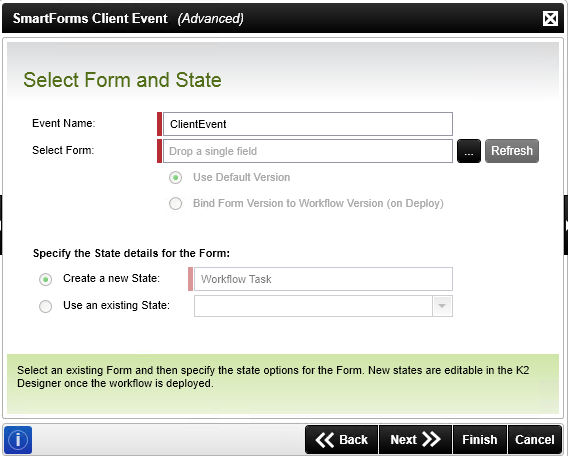Click the Workflow Task state name field
This screenshot has height=456, width=568.
click(323, 279)
